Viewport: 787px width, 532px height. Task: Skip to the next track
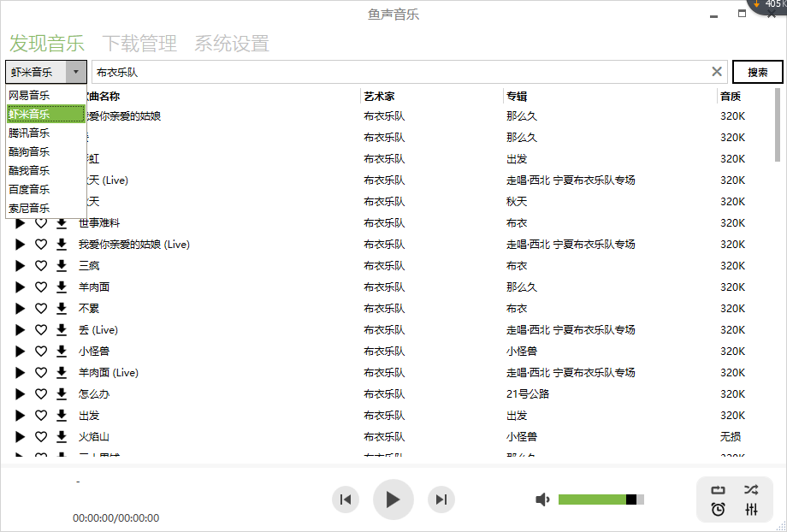(441, 499)
